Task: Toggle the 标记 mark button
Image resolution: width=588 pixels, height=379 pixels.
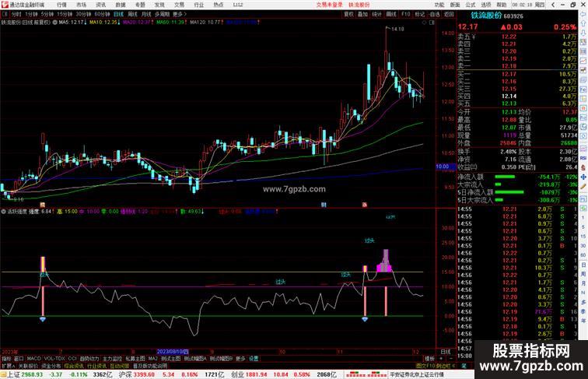Action: [420, 14]
